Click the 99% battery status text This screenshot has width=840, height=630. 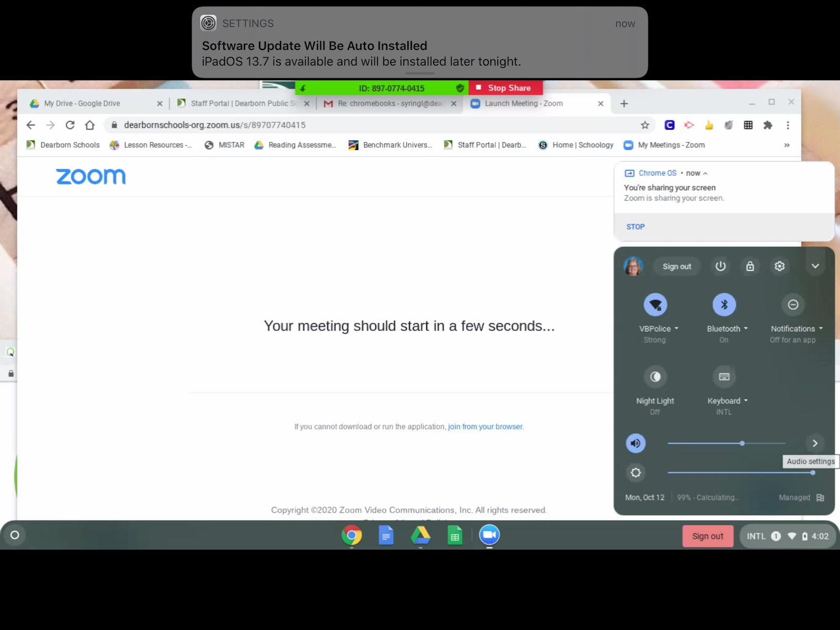pyautogui.click(x=708, y=497)
